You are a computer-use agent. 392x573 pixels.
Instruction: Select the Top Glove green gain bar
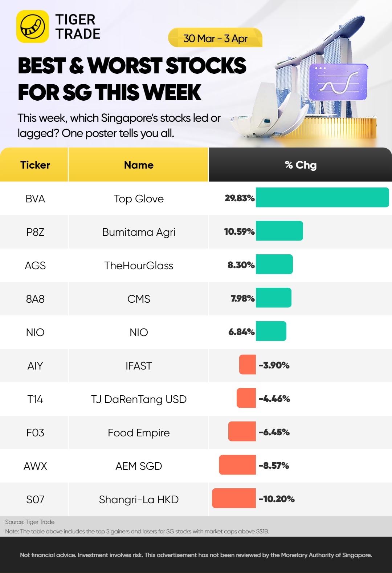[322, 197]
